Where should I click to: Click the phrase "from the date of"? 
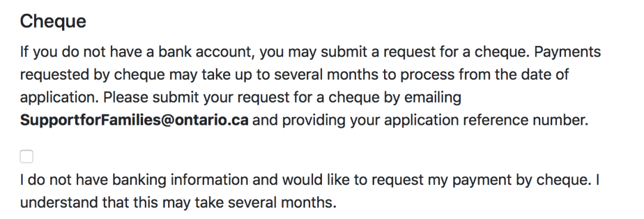[x=514, y=75]
